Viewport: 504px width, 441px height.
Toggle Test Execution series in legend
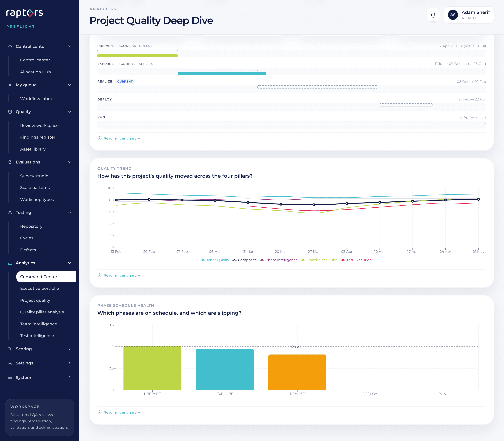click(356, 260)
